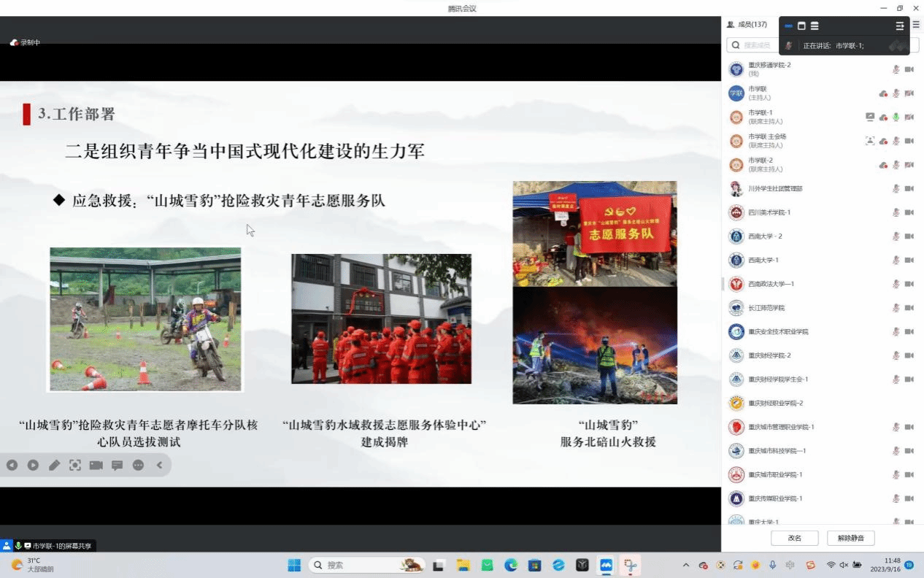Open the Windows Start menu

coord(294,565)
